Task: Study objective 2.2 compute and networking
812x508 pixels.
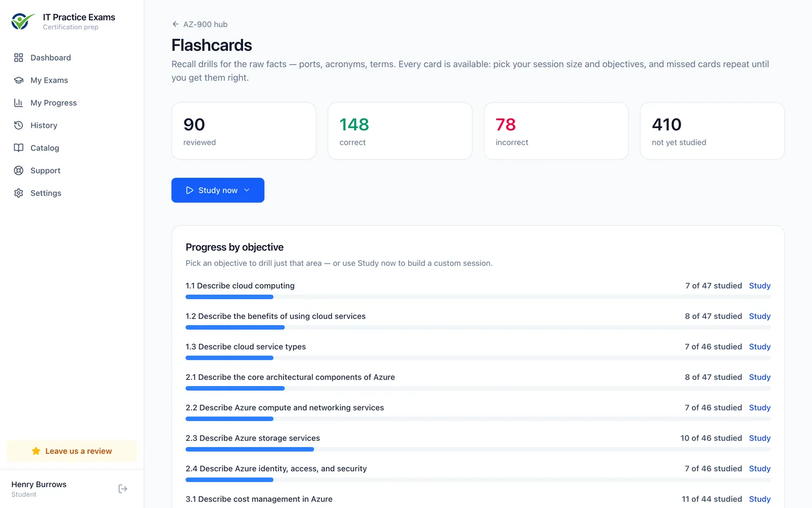Action: [760, 408]
